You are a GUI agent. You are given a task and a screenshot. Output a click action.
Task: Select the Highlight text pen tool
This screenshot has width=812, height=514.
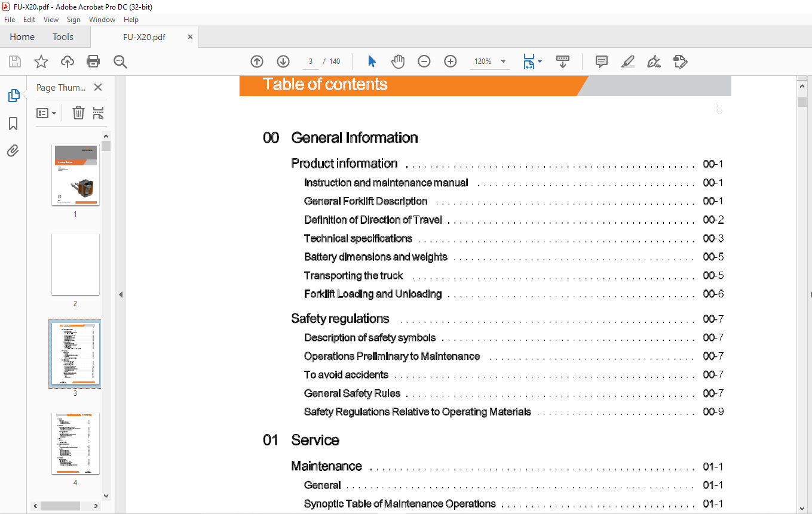(627, 61)
